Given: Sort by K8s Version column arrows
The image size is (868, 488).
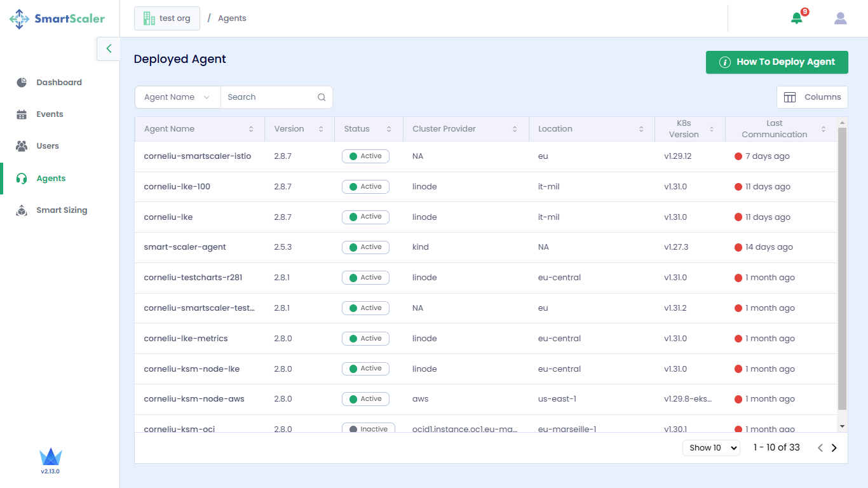Looking at the screenshot, I should point(712,129).
